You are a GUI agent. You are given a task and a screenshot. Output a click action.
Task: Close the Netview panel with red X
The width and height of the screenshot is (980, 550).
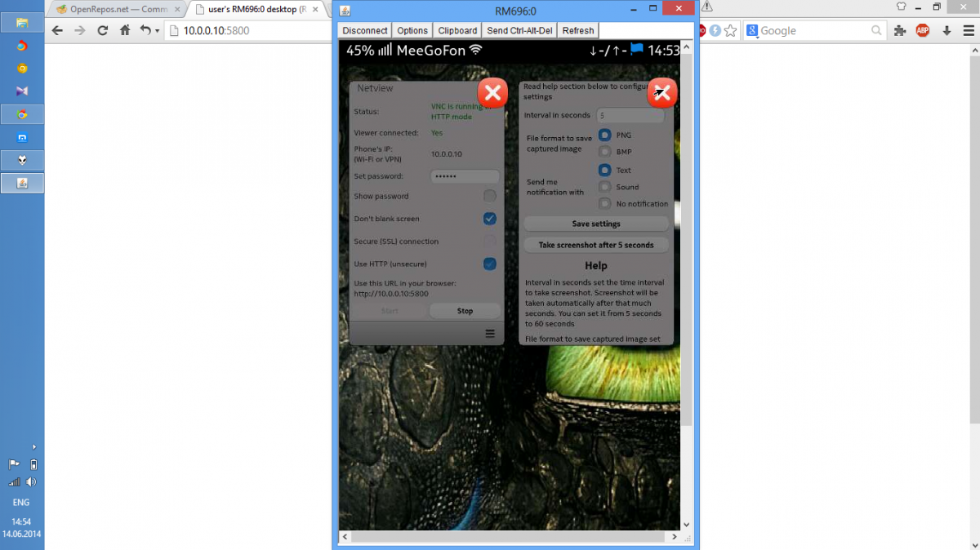pos(492,93)
